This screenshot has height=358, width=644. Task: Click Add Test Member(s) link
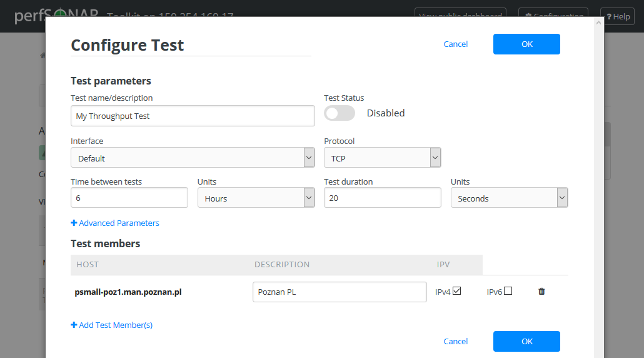[112, 325]
